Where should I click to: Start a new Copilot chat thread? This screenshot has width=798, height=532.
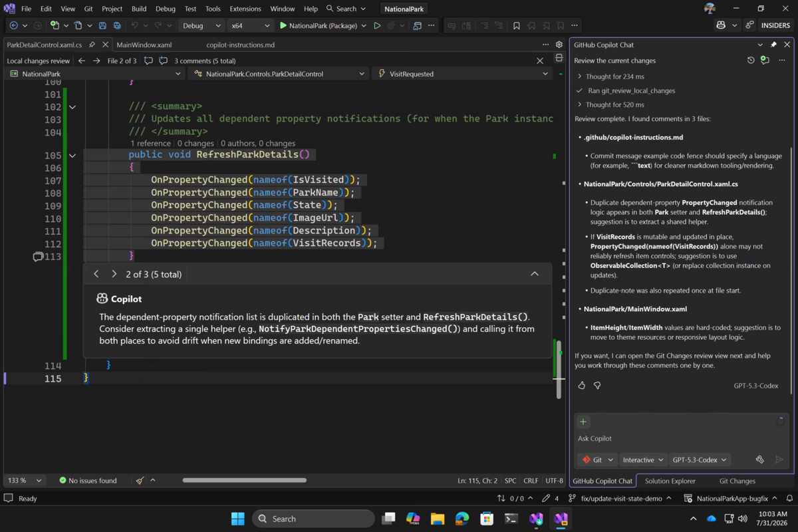(765, 61)
